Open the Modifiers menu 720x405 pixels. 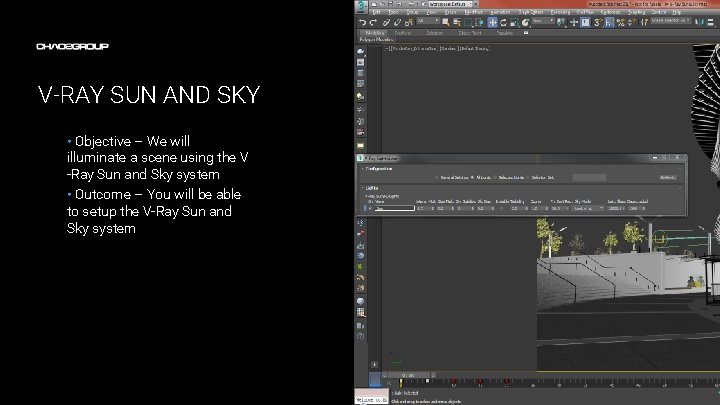pyautogui.click(x=473, y=12)
